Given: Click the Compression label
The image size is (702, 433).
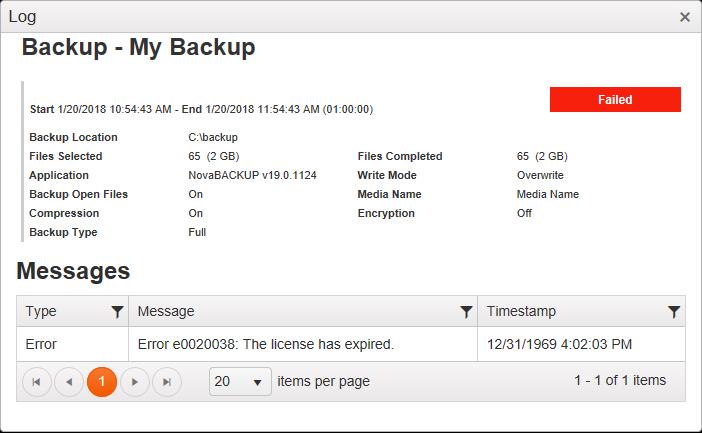Looking at the screenshot, I should tap(64, 214).
